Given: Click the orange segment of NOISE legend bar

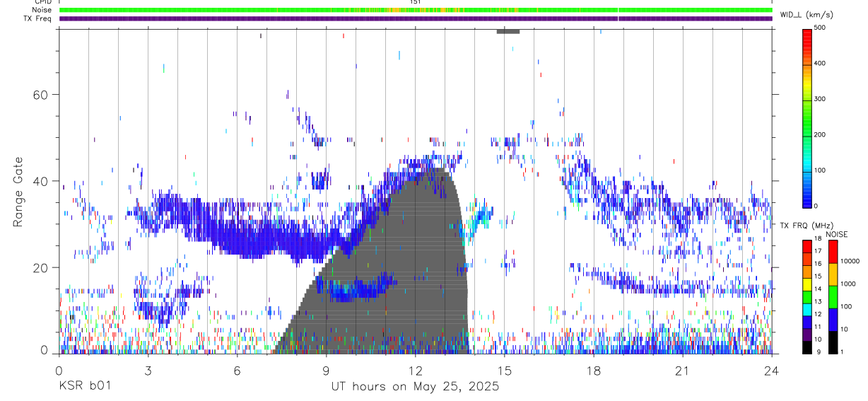Looking at the screenshot, I should pyautogui.click(x=833, y=274).
